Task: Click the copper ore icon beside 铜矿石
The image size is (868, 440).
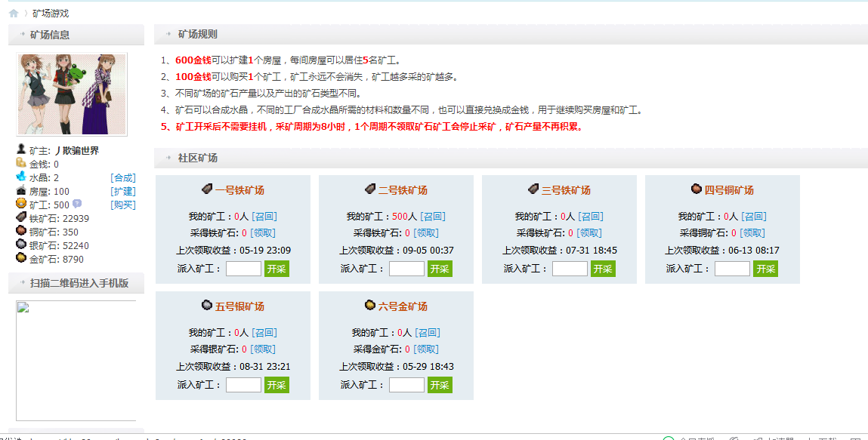Action: coord(20,232)
